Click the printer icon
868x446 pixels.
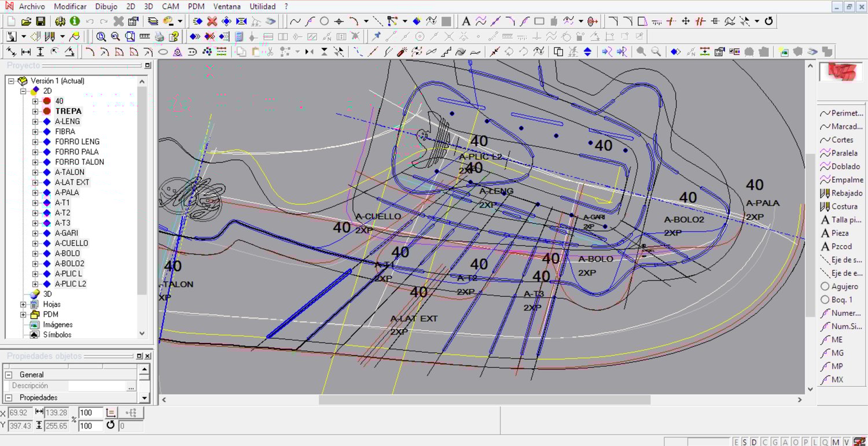coord(160,36)
